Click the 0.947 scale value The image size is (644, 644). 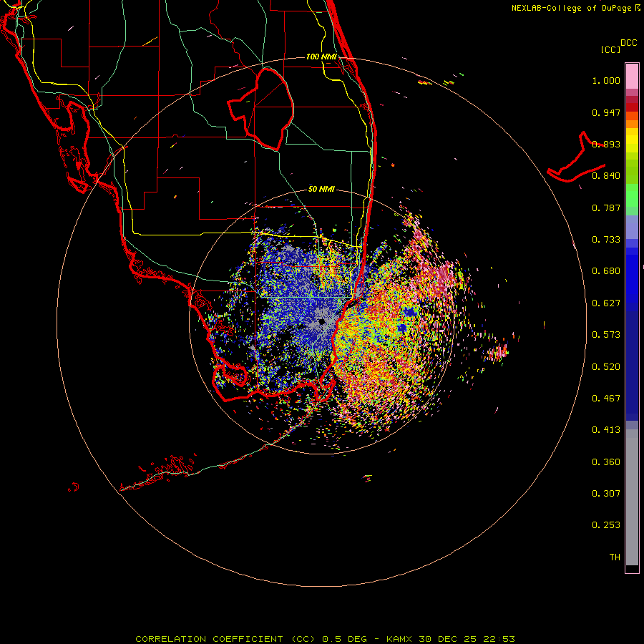pyautogui.click(x=606, y=112)
